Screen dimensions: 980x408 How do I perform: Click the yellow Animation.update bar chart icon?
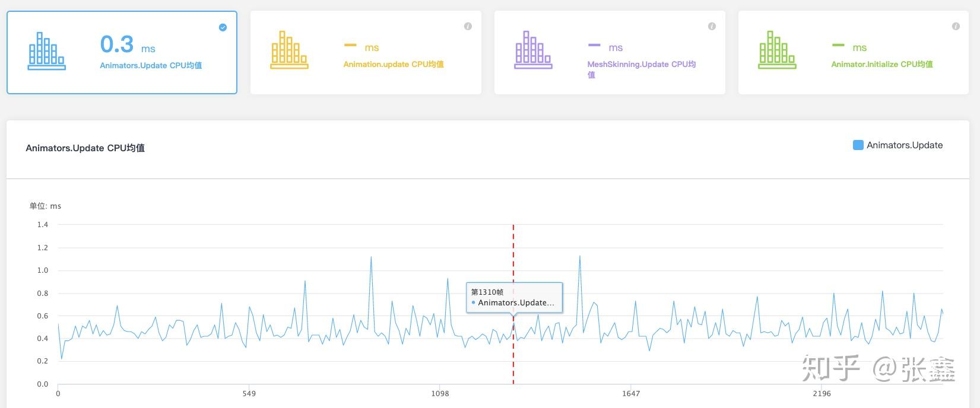289,50
